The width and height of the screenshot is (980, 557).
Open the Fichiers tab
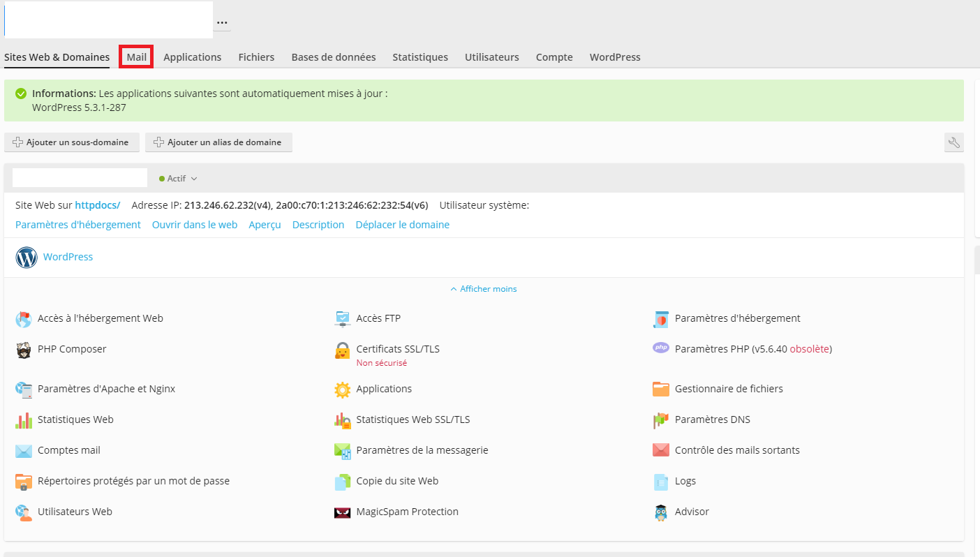[256, 57]
